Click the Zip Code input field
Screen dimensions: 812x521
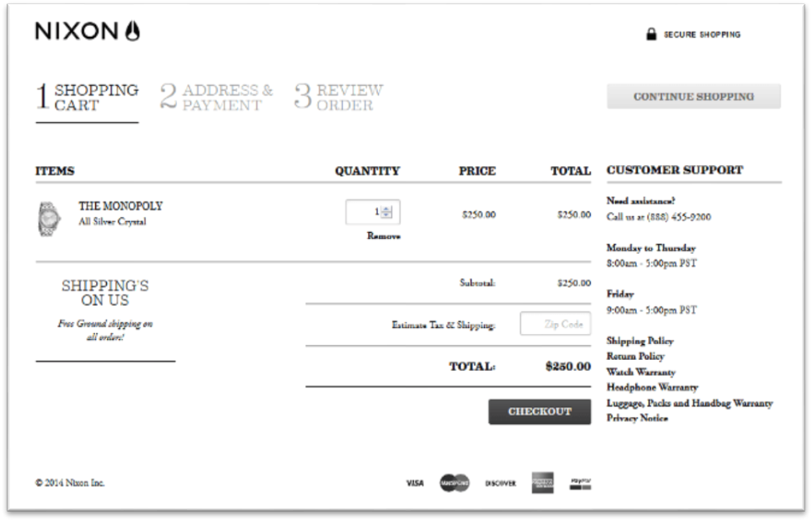point(556,324)
